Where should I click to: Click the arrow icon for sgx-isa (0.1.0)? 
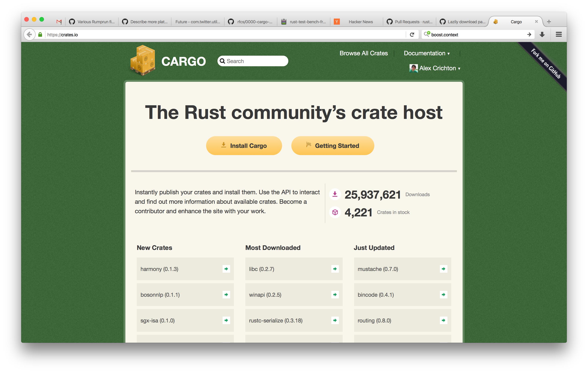click(x=226, y=320)
